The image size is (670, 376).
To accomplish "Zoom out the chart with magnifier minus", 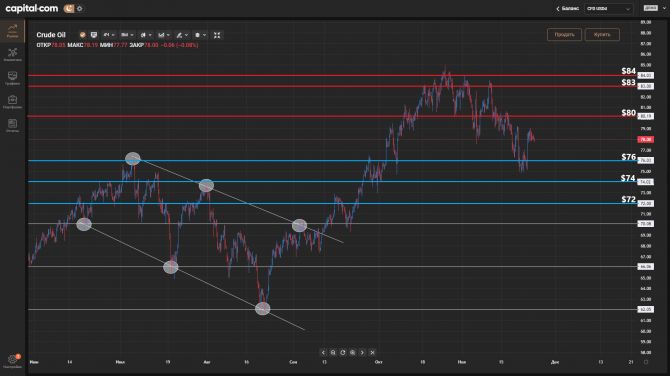I will [x=333, y=352].
